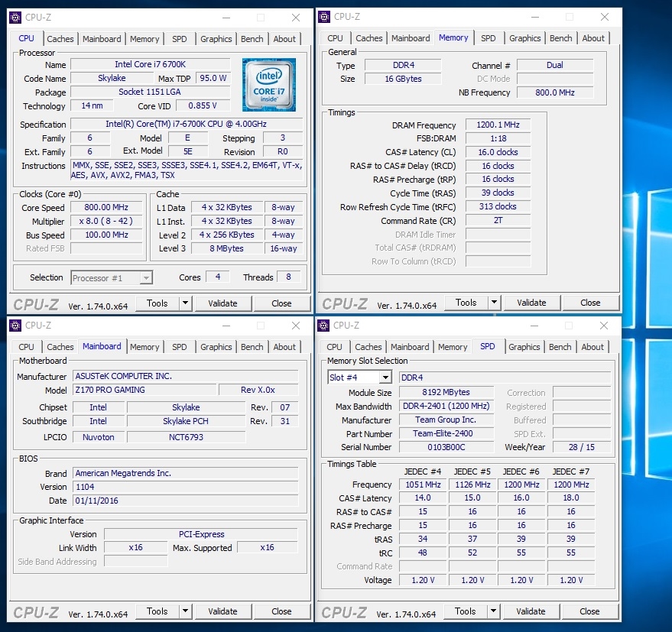
Task: Open the Processor #1 selection dropdown
Action: tap(112, 277)
